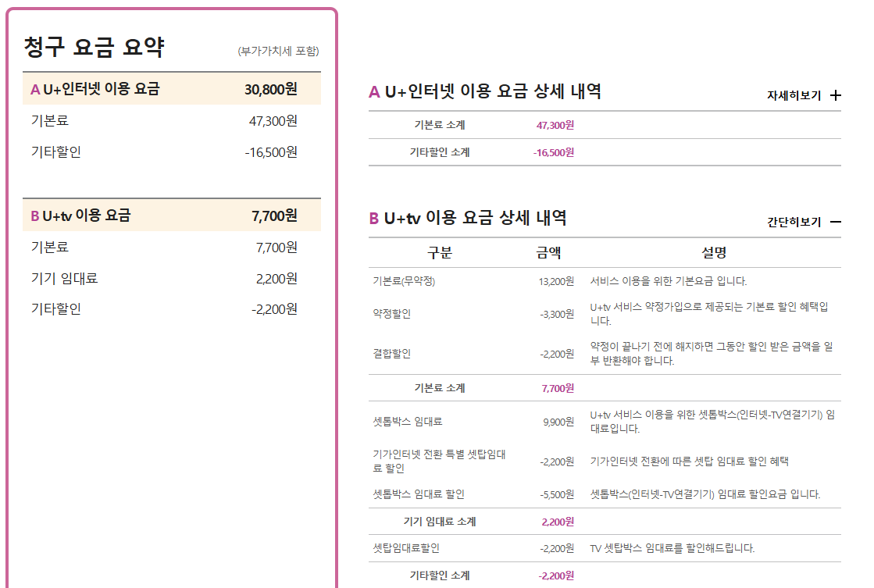Screen dimensions: 874x588
Task: Select "B U+tv 이용 요금" summary heading
Action: [x=80, y=216]
